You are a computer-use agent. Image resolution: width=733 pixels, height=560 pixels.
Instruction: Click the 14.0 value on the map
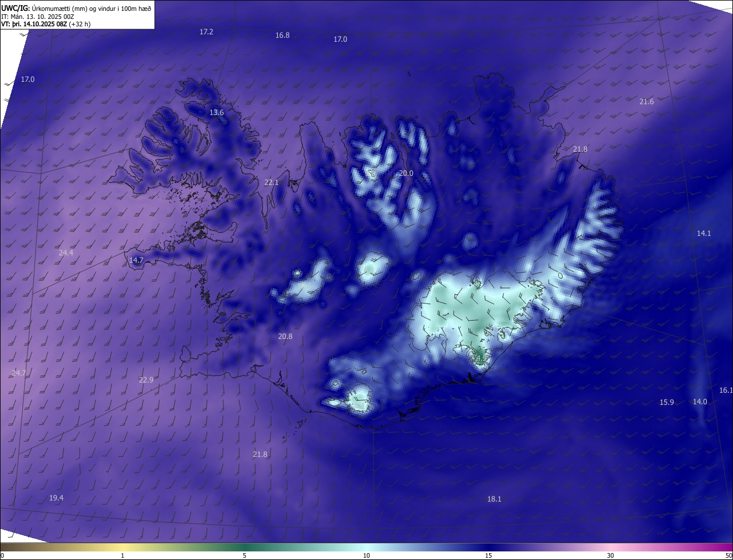pos(700,402)
